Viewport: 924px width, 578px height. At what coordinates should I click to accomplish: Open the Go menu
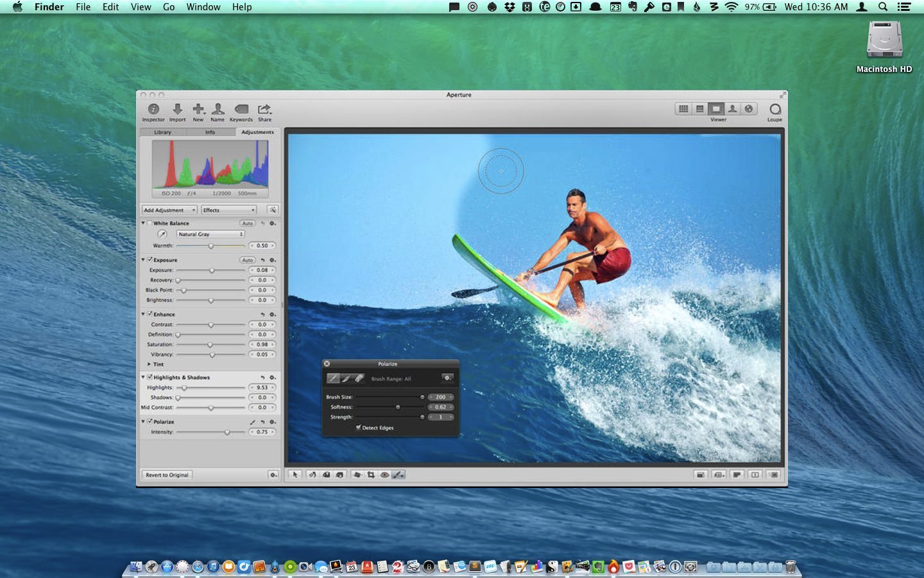point(169,7)
